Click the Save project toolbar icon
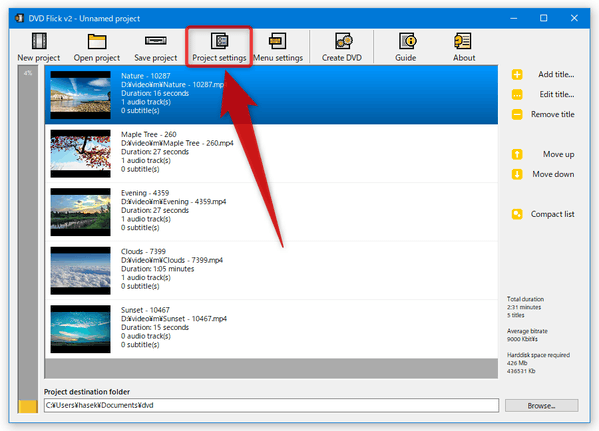This screenshot has height=431, width=599. pyautogui.click(x=155, y=40)
